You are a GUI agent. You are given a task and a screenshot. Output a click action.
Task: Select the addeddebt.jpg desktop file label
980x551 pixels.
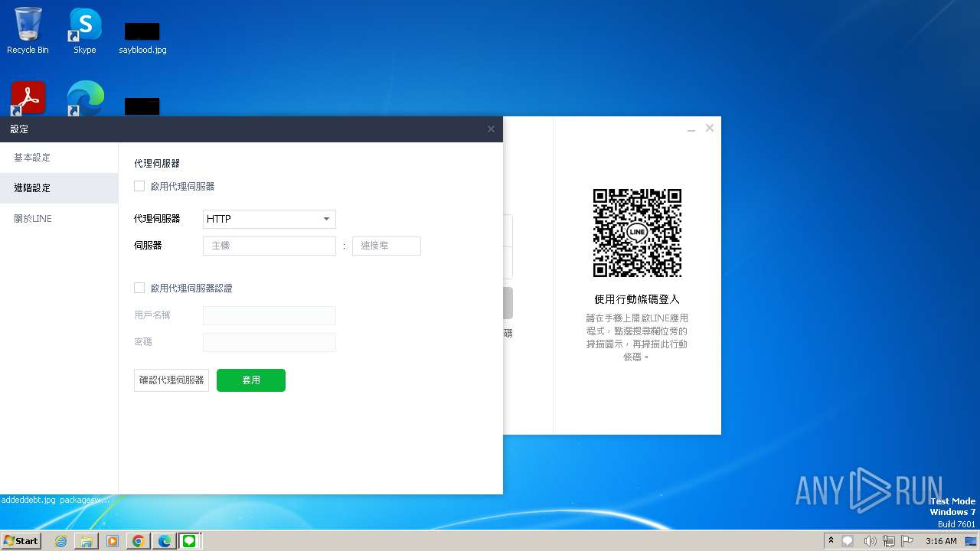[28, 499]
